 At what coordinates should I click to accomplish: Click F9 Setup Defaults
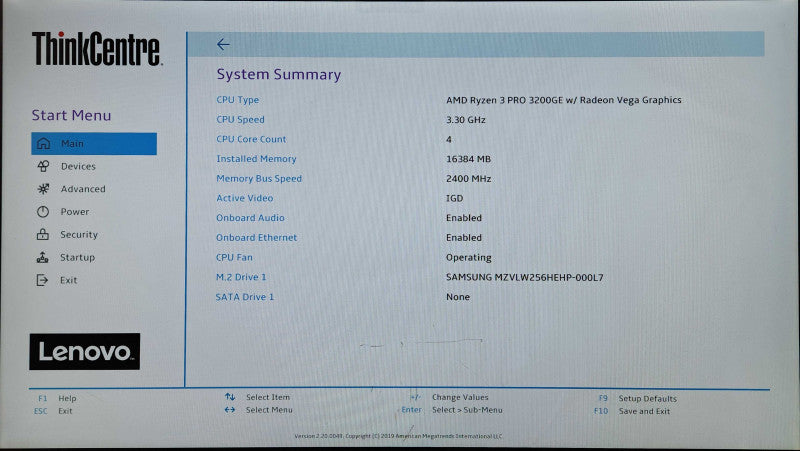[638, 398]
